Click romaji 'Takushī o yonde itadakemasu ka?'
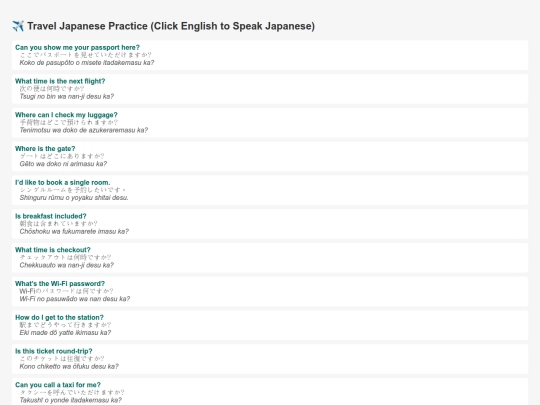 [71, 400]
